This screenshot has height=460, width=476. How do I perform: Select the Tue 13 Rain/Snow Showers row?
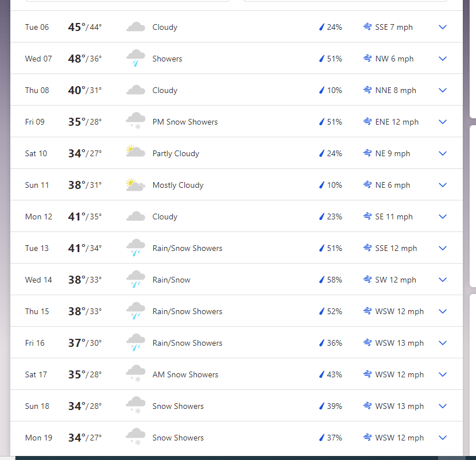[x=237, y=248]
